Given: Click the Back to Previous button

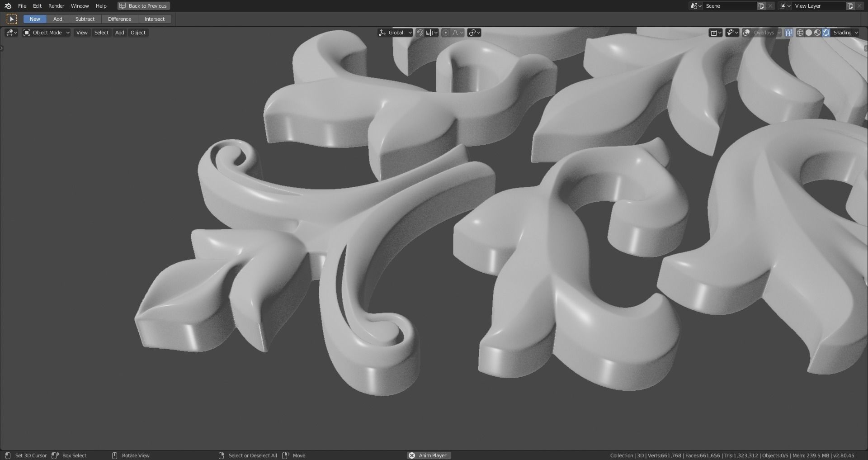Looking at the screenshot, I should [x=144, y=6].
